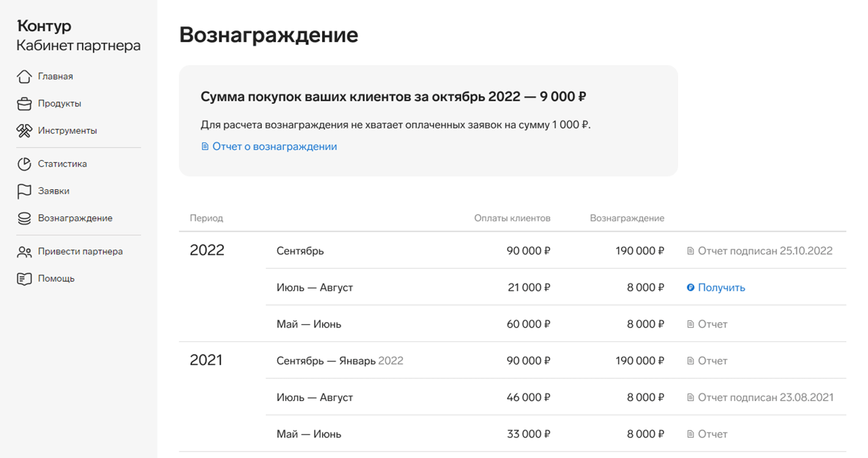Screen dimensions: 868x458
Task: Click the Контур logo
Action: point(44,26)
